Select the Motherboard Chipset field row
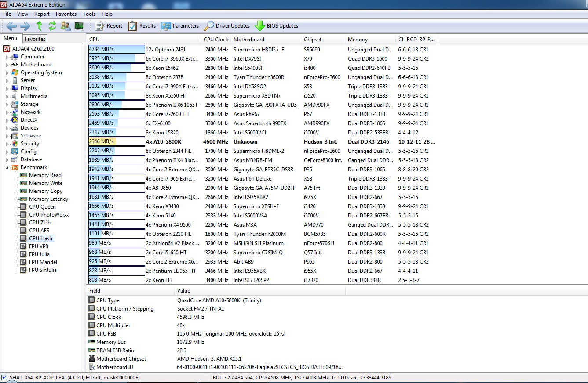 tap(216, 359)
